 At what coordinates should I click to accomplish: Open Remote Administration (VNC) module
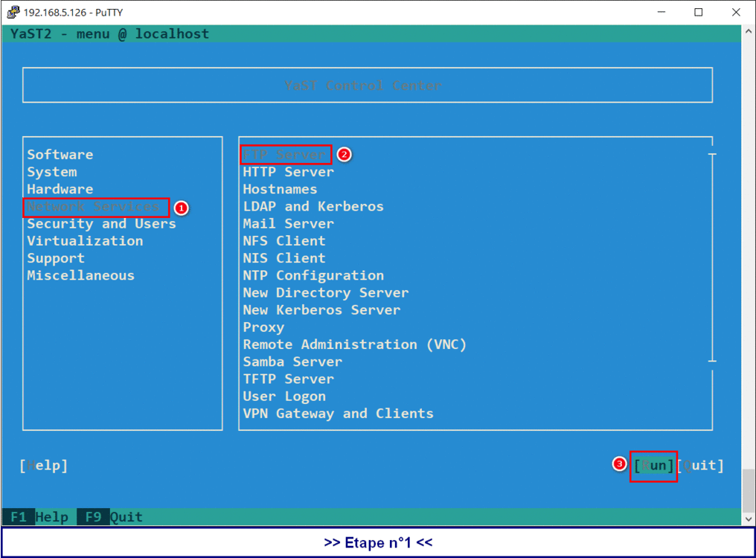(355, 344)
